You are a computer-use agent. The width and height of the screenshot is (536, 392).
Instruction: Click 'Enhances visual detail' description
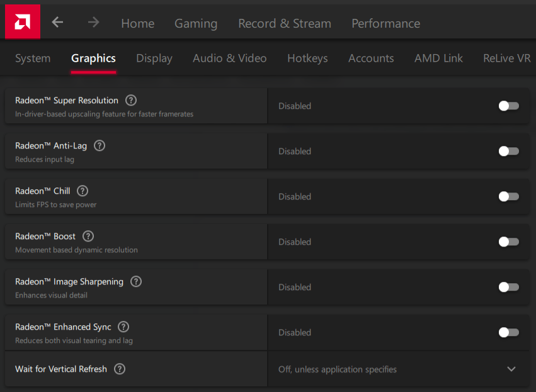[x=51, y=295]
